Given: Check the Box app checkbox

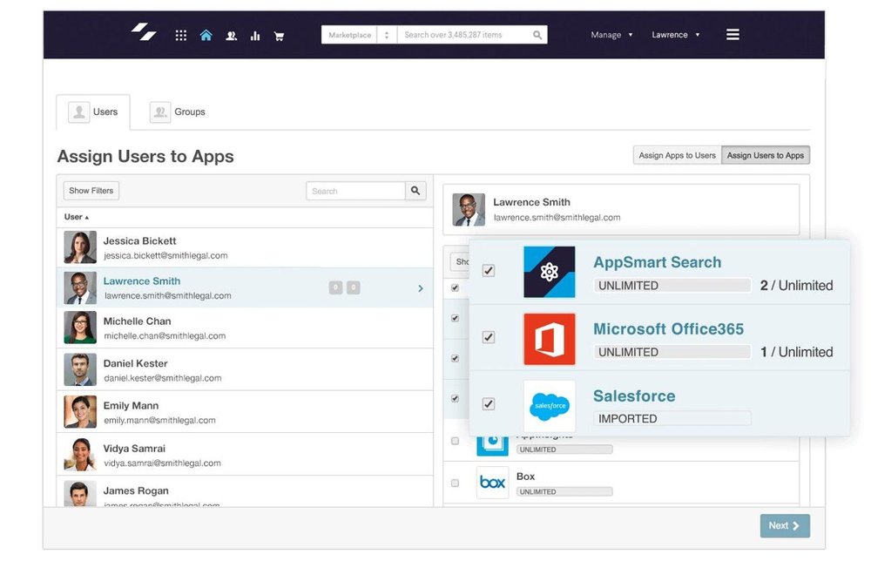Looking at the screenshot, I should (455, 483).
